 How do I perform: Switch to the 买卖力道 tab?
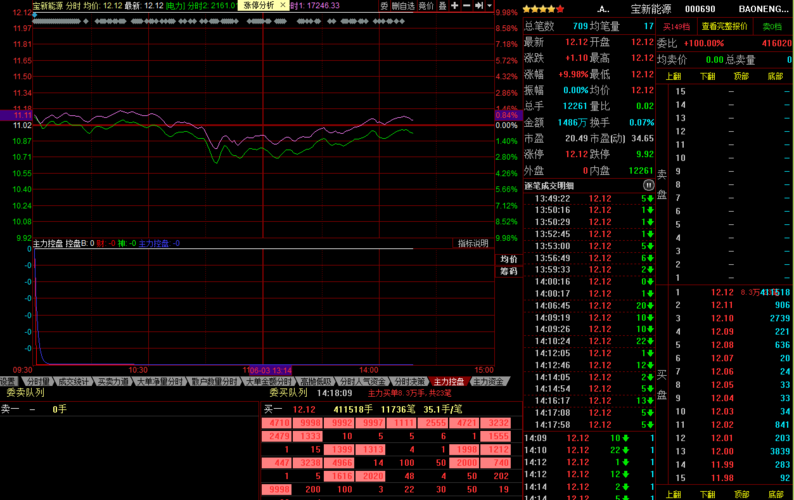[x=113, y=381]
